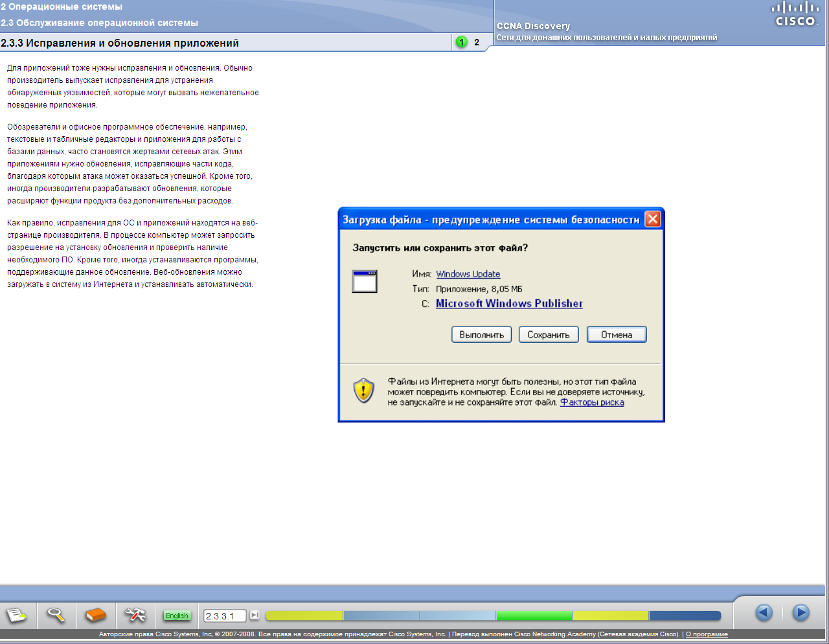Click the Отмена button in dialog
The image size is (829, 644).
coord(617,334)
